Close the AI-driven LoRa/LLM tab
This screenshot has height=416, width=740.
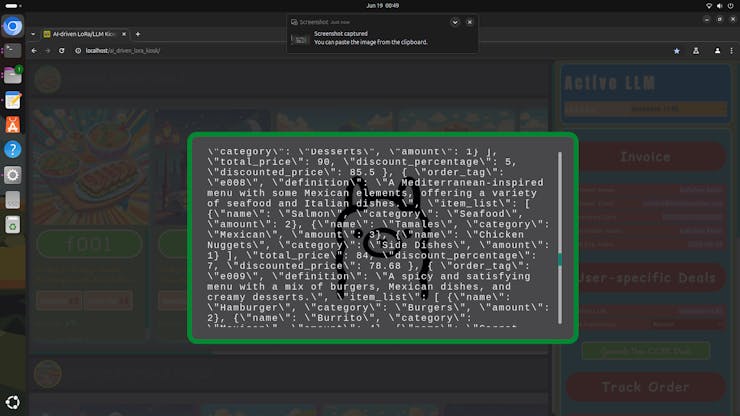tap(124, 34)
